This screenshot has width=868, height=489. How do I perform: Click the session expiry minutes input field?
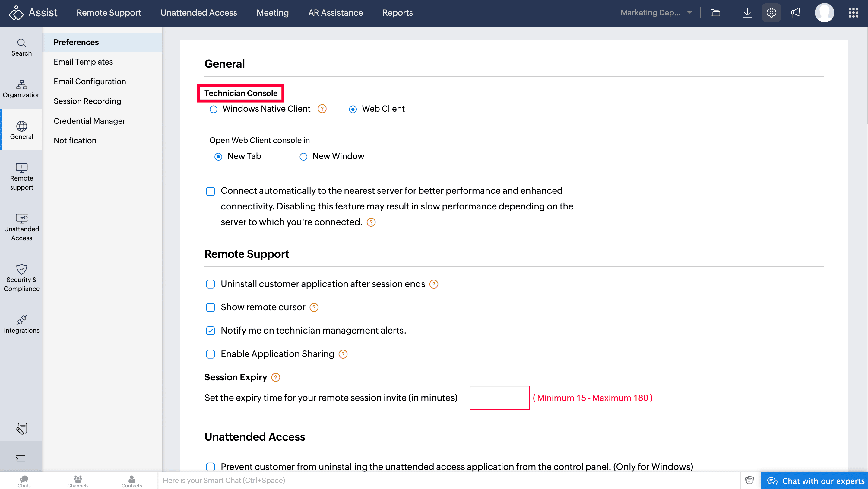[x=499, y=398]
